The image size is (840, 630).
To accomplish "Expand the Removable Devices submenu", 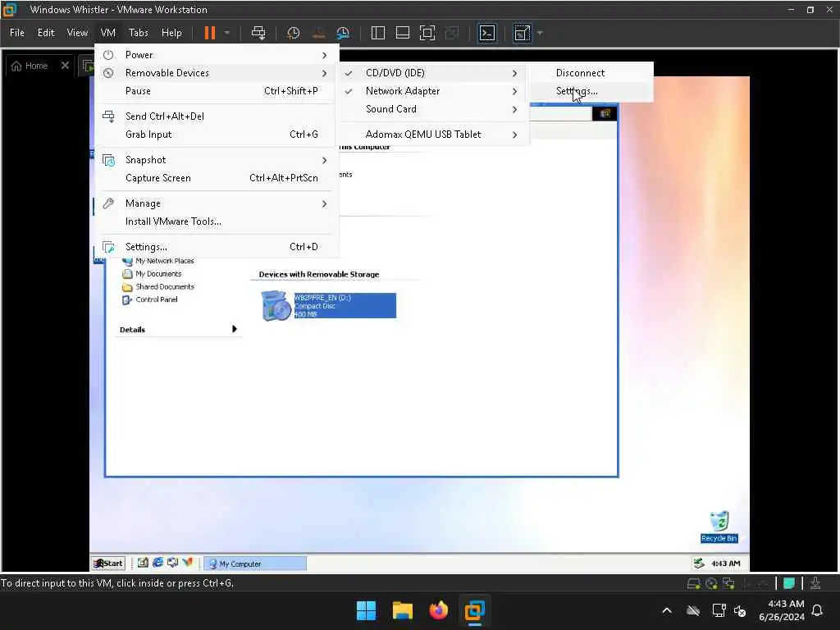I will coord(217,73).
